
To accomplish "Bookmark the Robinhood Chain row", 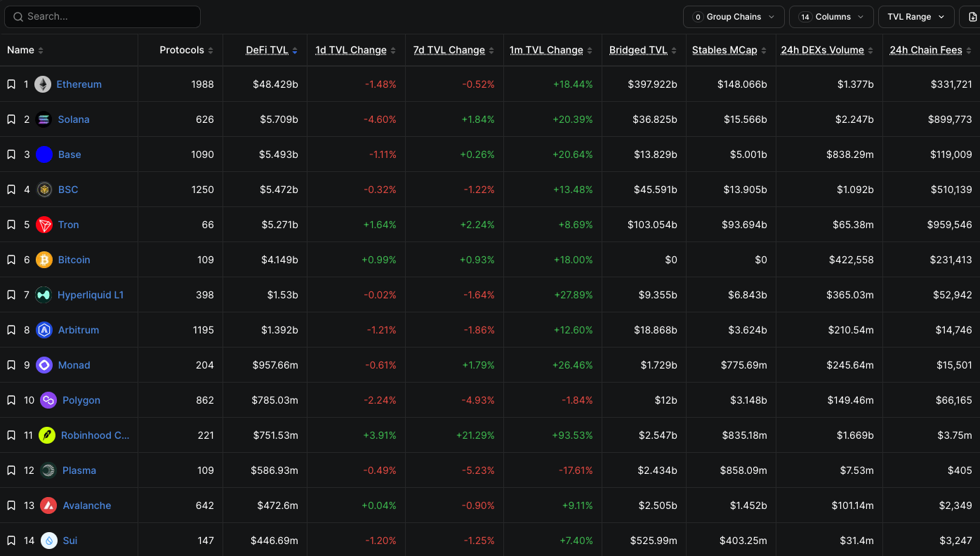I will tap(11, 435).
